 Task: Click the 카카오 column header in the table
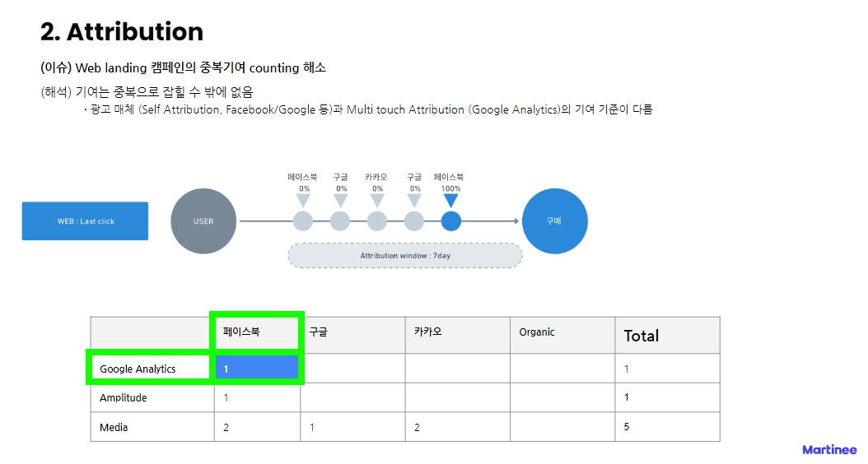click(458, 335)
